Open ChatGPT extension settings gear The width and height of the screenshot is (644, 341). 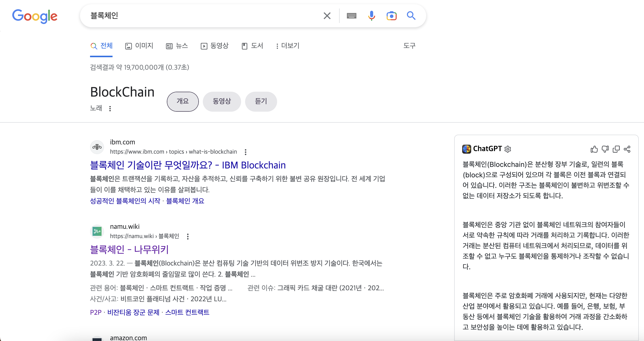(508, 149)
